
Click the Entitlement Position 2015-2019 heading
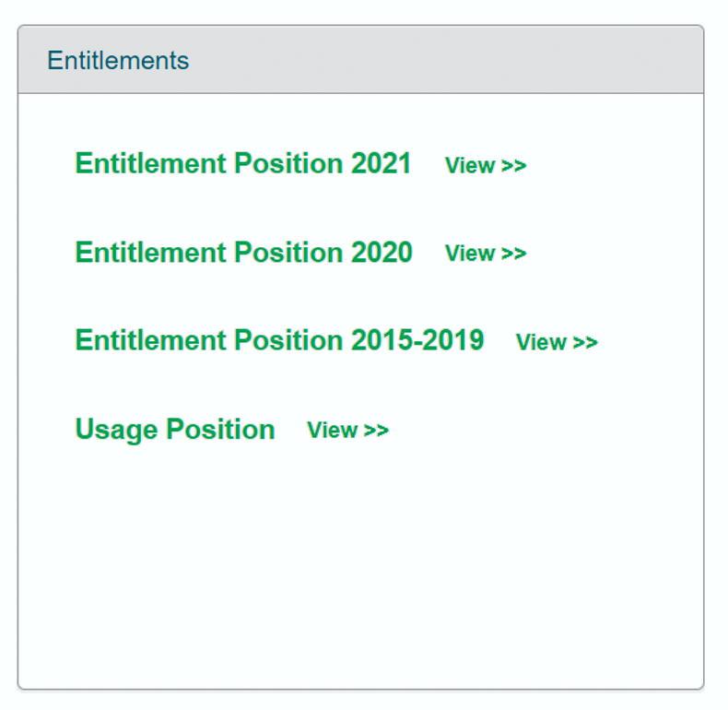[278, 340]
